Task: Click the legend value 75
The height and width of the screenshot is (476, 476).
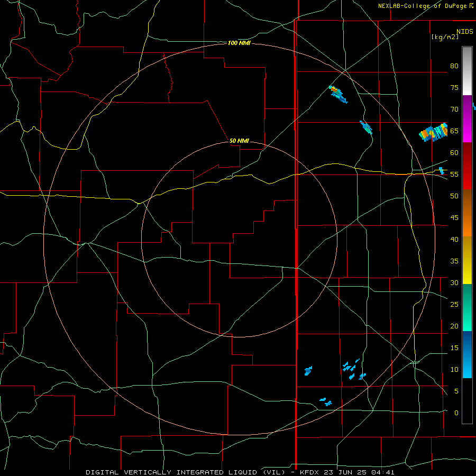Action: [x=454, y=87]
